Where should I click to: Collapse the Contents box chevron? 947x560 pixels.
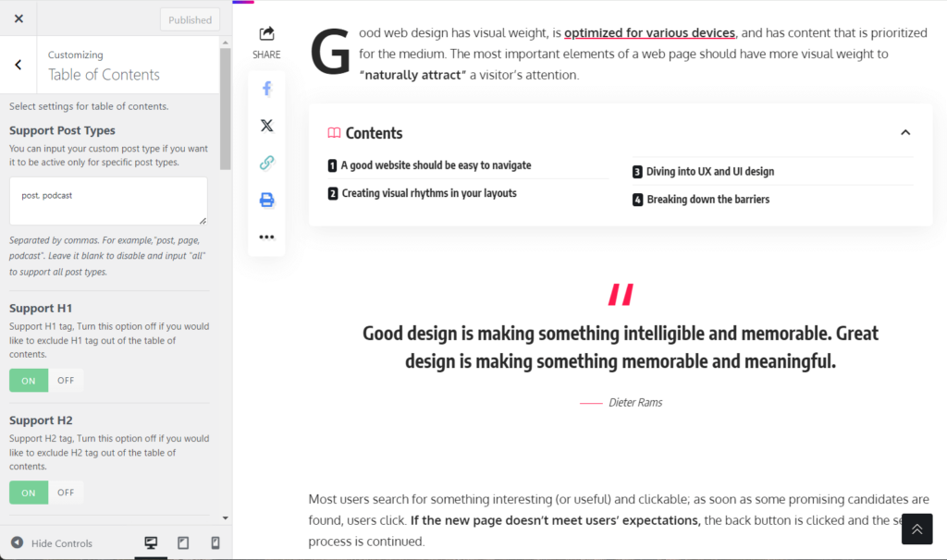click(904, 133)
